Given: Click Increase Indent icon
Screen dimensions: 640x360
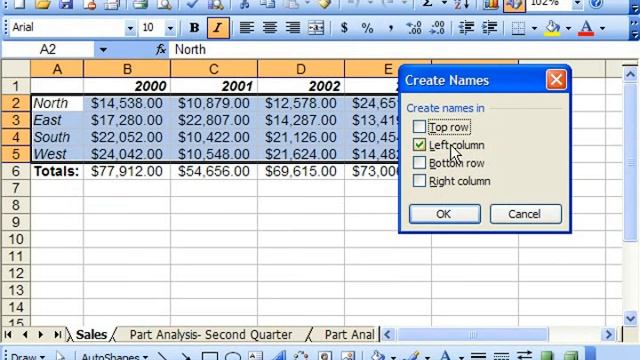Looking at the screenshot, I should pyautogui.click(x=489, y=28).
